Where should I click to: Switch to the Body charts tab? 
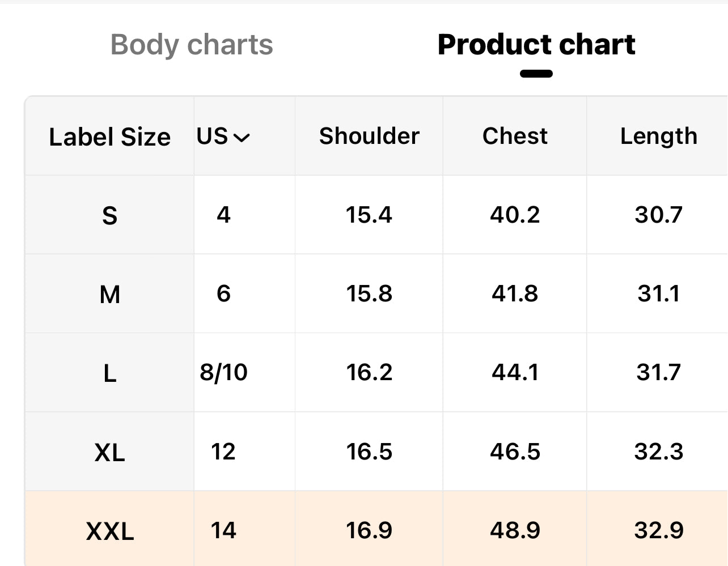[192, 45]
